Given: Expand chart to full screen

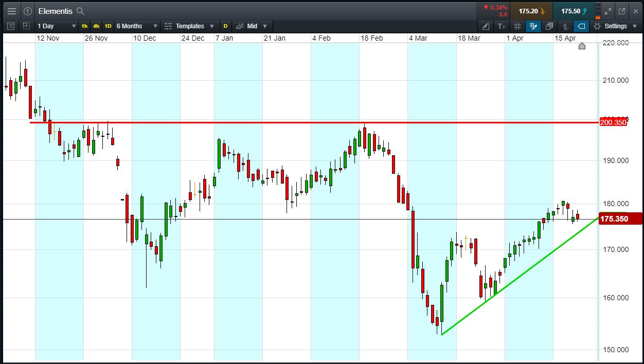Looking at the screenshot, I should (608, 11).
